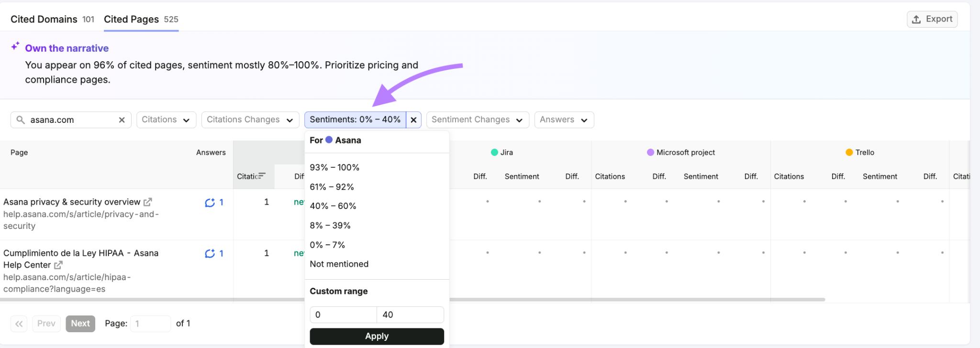This screenshot has width=980, height=348.
Task: Click the help.asana.com privacy-and-security URL
Action: pyautogui.click(x=81, y=220)
